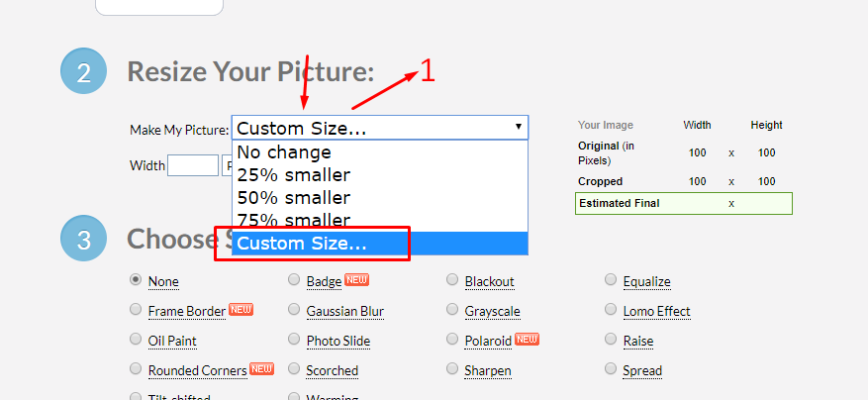Click the step 3 circle icon
868x400 pixels.
(84, 241)
